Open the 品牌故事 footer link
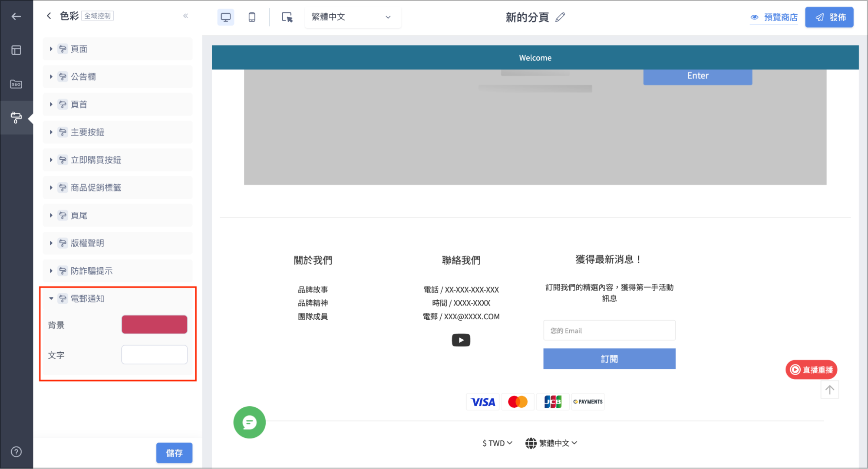Screen dimensions: 868x469 [313, 289]
